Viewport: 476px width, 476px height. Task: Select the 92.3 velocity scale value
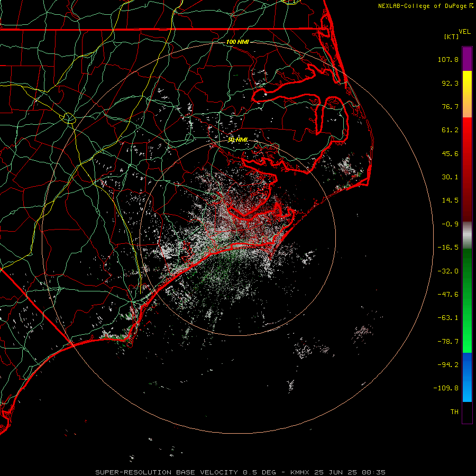(450, 83)
